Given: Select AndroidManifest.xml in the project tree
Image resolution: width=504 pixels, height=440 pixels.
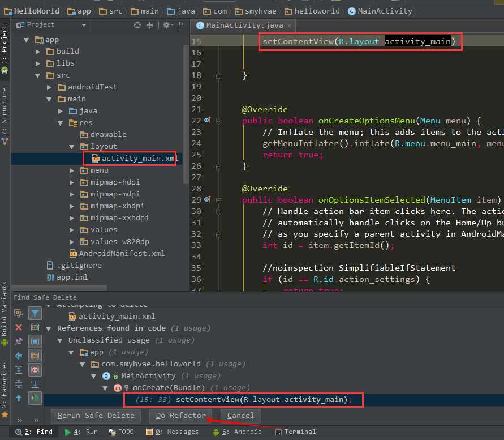Looking at the screenshot, I should pyautogui.click(x=121, y=254).
